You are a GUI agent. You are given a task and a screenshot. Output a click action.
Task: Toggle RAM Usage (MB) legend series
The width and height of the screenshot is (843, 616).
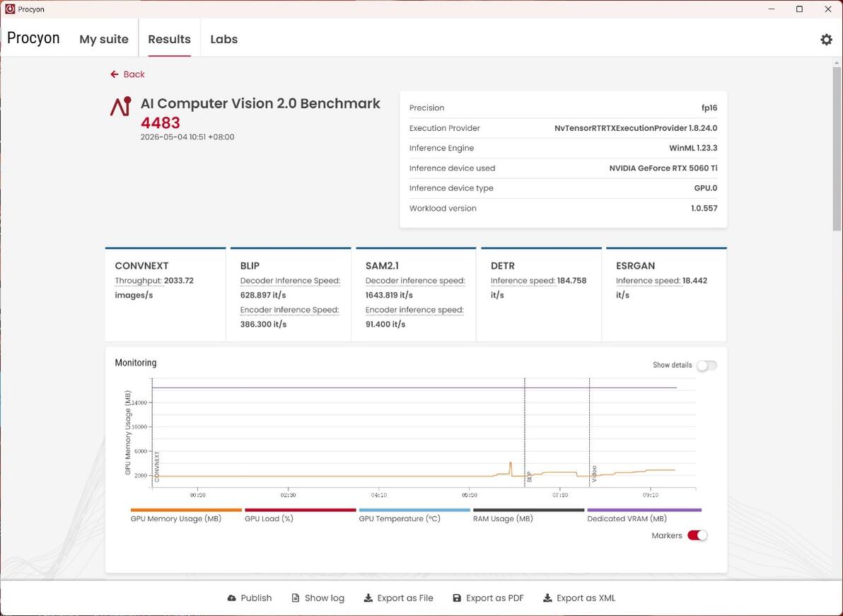pos(528,515)
